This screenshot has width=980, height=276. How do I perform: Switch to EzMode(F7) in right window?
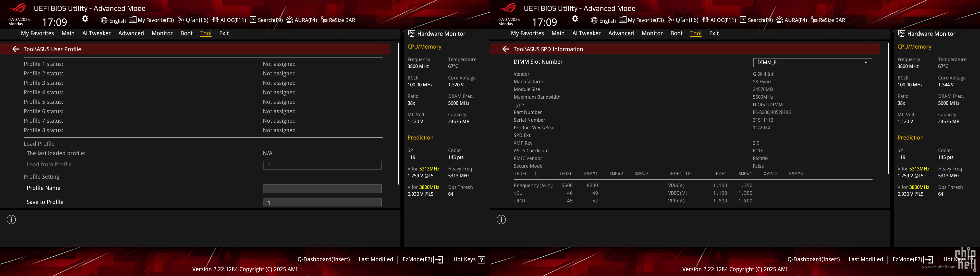913,259
